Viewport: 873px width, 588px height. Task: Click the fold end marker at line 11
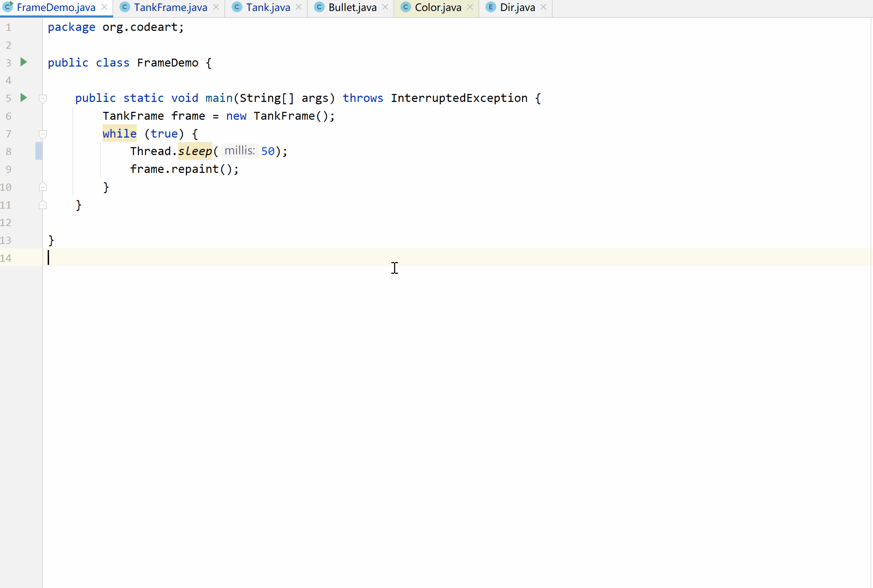pyautogui.click(x=43, y=205)
